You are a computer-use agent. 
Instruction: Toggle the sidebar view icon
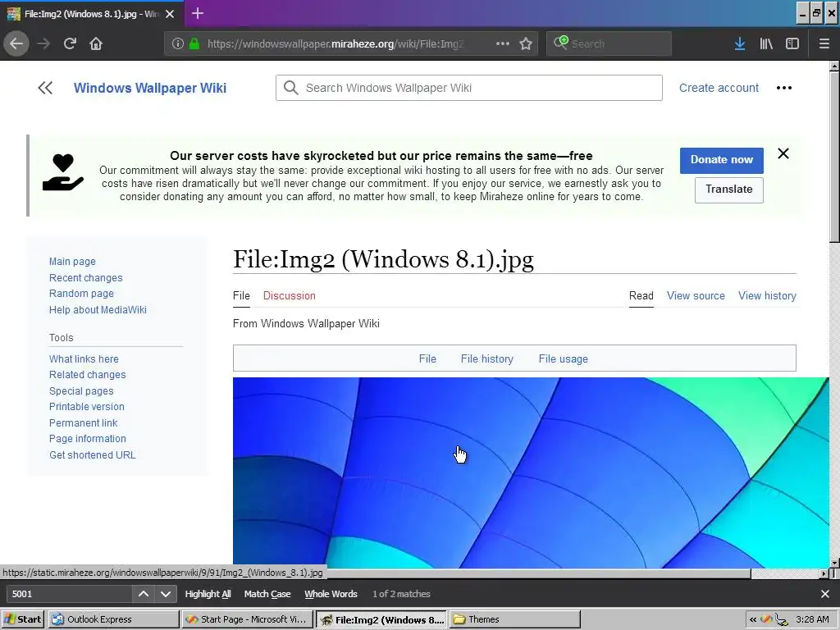click(x=792, y=43)
